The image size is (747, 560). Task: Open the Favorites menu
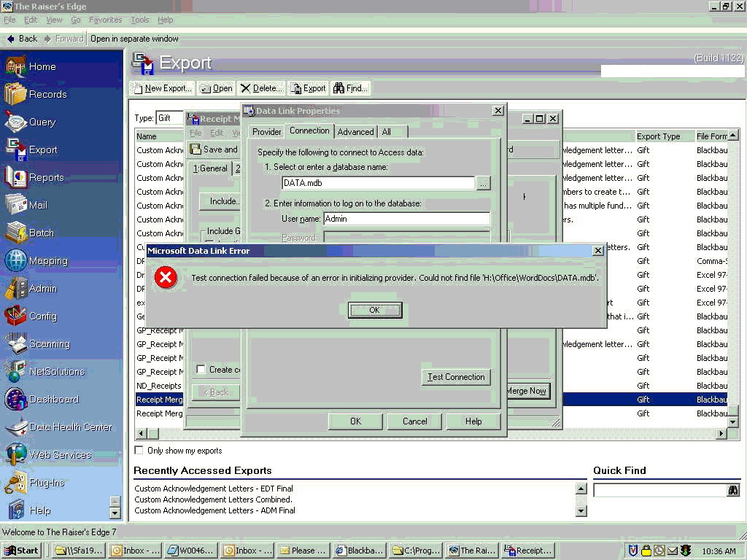[105, 20]
